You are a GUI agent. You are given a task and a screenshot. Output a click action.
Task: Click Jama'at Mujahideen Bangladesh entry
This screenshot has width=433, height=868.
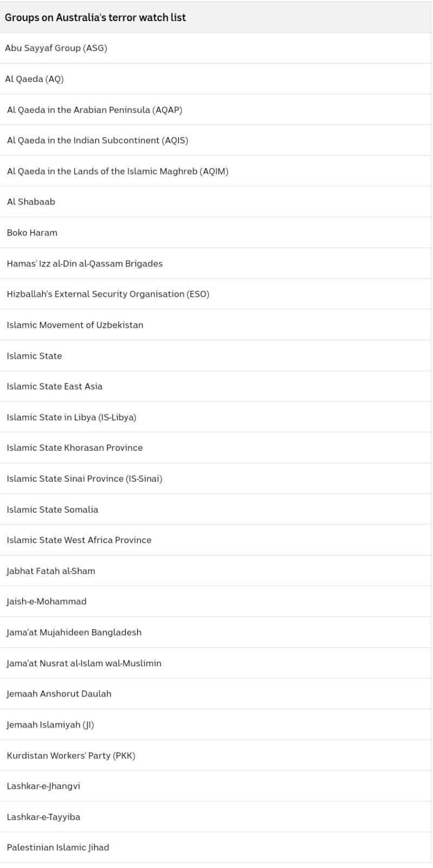(x=216, y=632)
